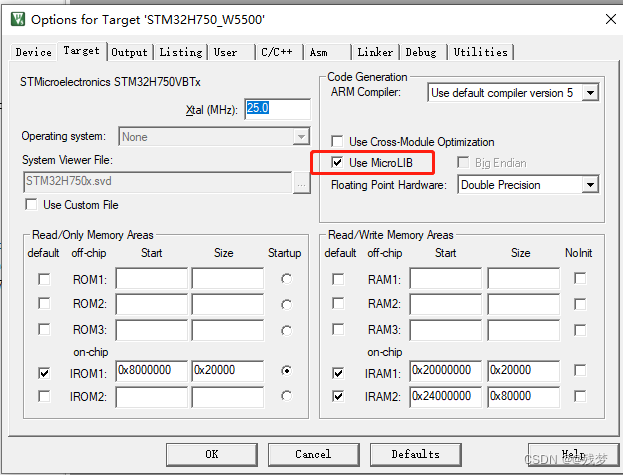Go to the Linker tab
623x475 pixels.
point(375,52)
